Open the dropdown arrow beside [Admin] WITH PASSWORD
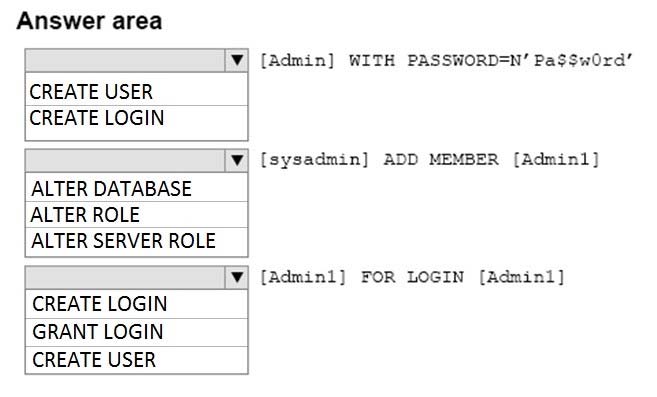This screenshot has width=657, height=397. pos(237,60)
